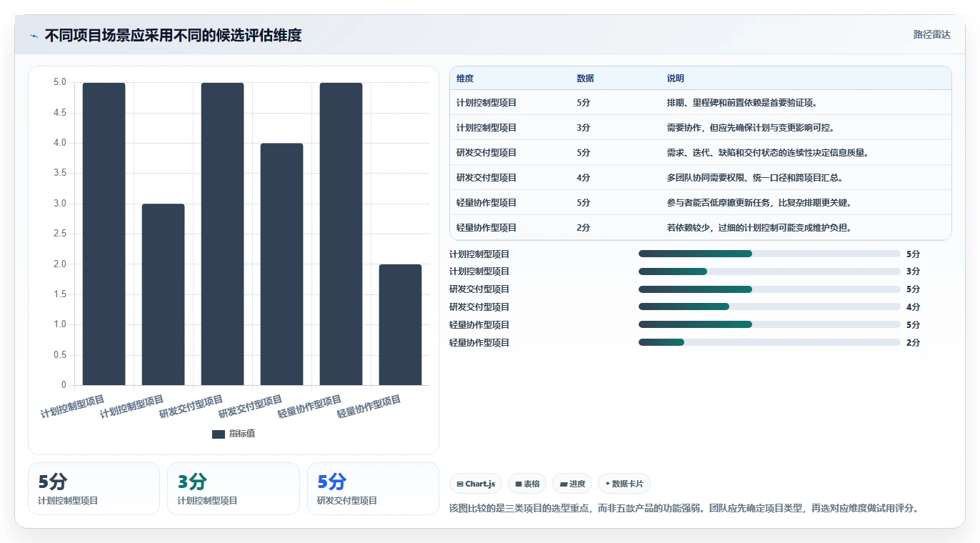Click the 数据卡片 chip

624,484
